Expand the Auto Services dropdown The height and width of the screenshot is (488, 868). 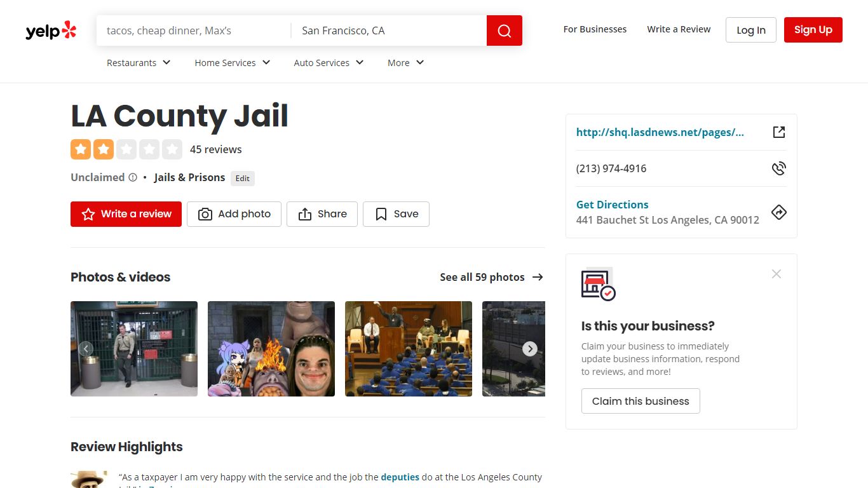pyautogui.click(x=329, y=62)
